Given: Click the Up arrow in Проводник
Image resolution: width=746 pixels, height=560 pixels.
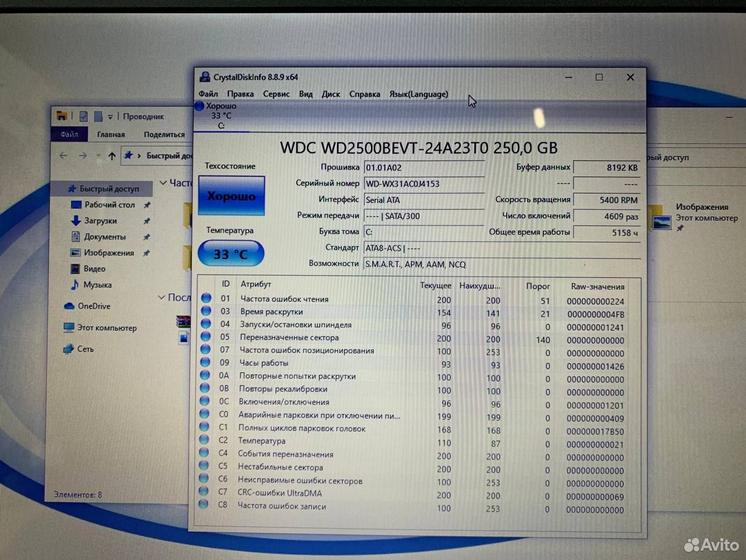Looking at the screenshot, I should pos(112,156).
